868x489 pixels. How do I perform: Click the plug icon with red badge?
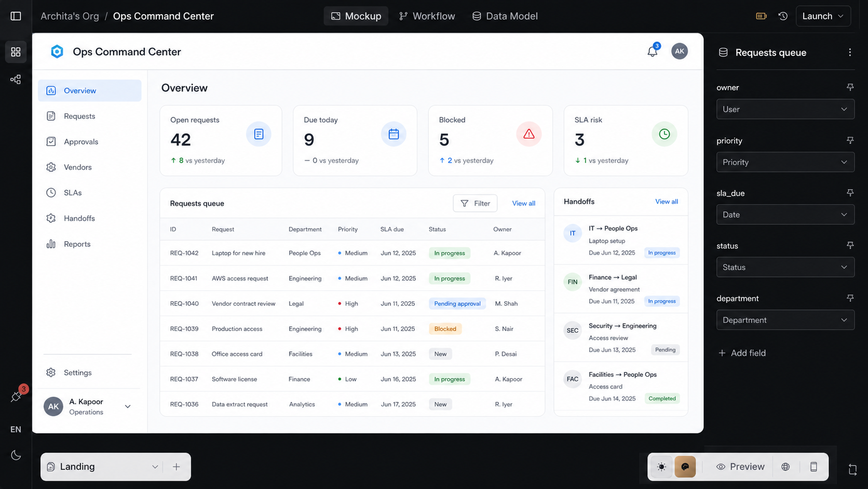(x=16, y=397)
